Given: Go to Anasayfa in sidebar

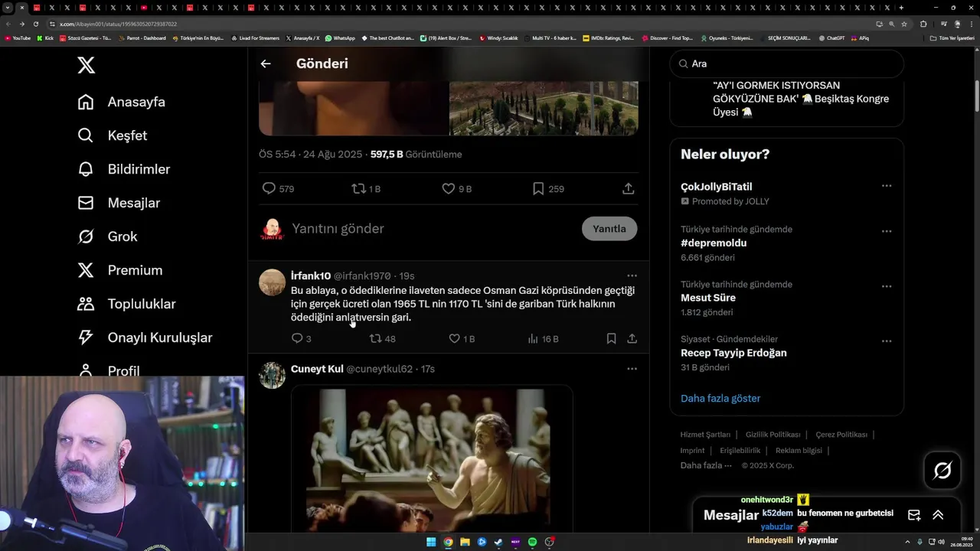Looking at the screenshot, I should pos(122,102).
